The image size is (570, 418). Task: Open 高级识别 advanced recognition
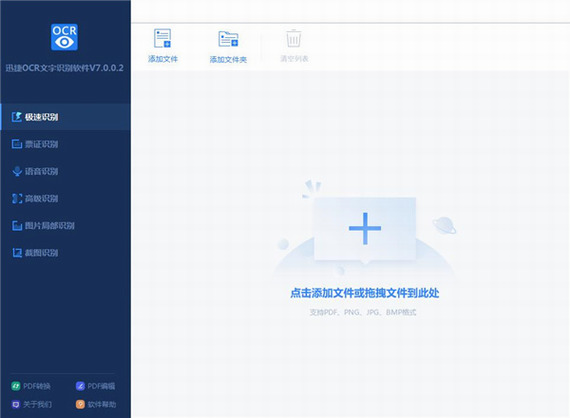tap(65, 198)
